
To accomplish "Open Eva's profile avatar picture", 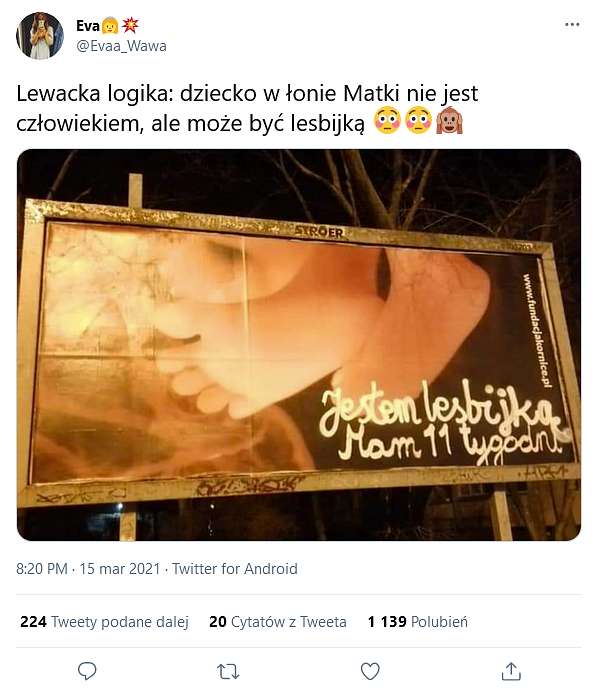I will [x=40, y=36].
